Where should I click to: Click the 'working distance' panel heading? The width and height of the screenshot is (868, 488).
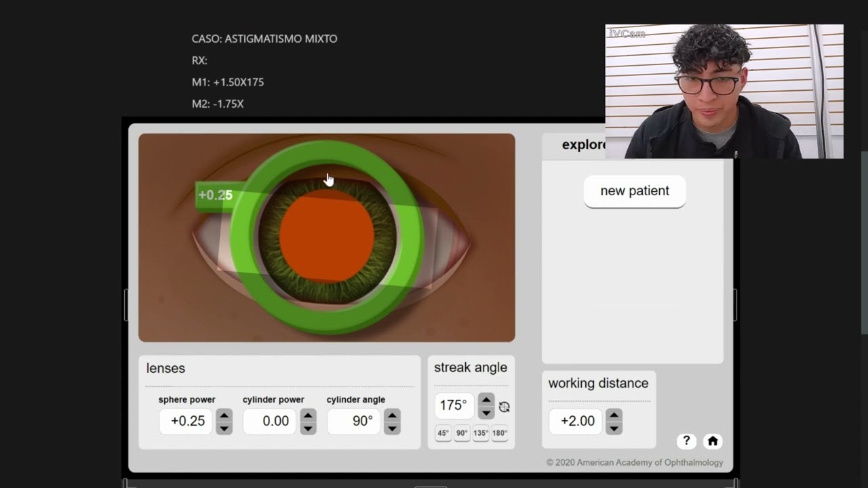pos(598,383)
